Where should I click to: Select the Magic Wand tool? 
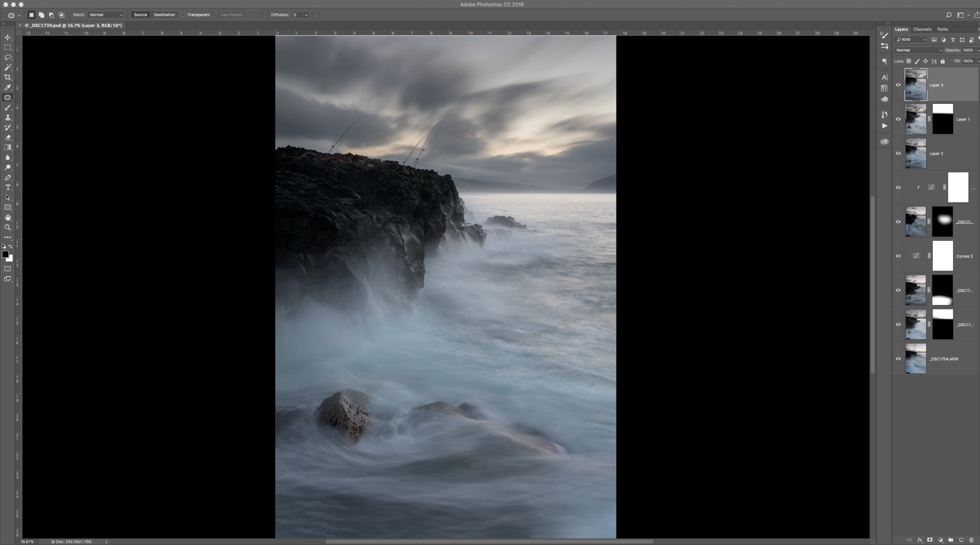(x=7, y=67)
